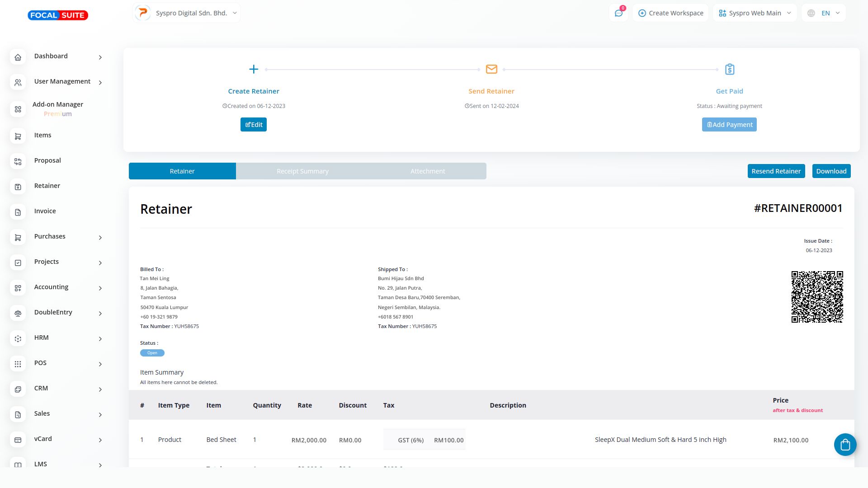Open the Syspro Web Main workspace dropdown
Image resolution: width=868 pixels, height=488 pixels.
coord(755,13)
